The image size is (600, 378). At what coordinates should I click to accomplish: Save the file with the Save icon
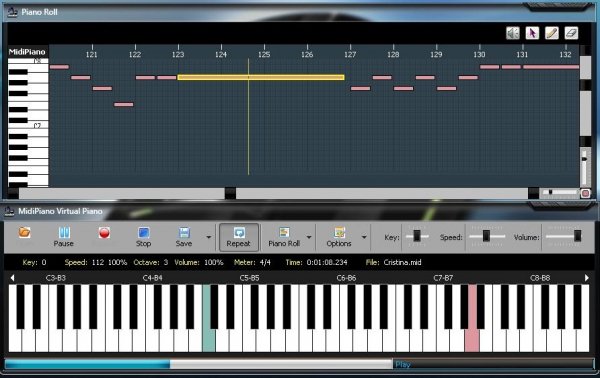click(x=184, y=237)
